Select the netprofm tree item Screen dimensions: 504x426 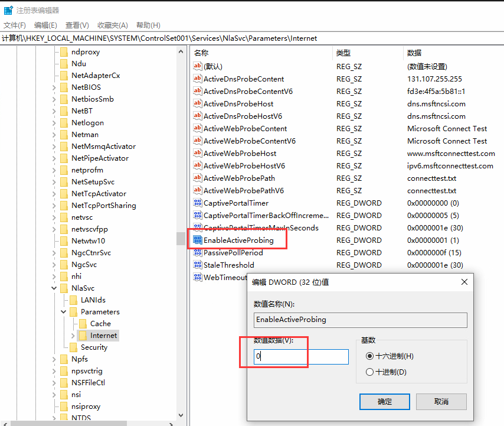pyautogui.click(x=87, y=170)
